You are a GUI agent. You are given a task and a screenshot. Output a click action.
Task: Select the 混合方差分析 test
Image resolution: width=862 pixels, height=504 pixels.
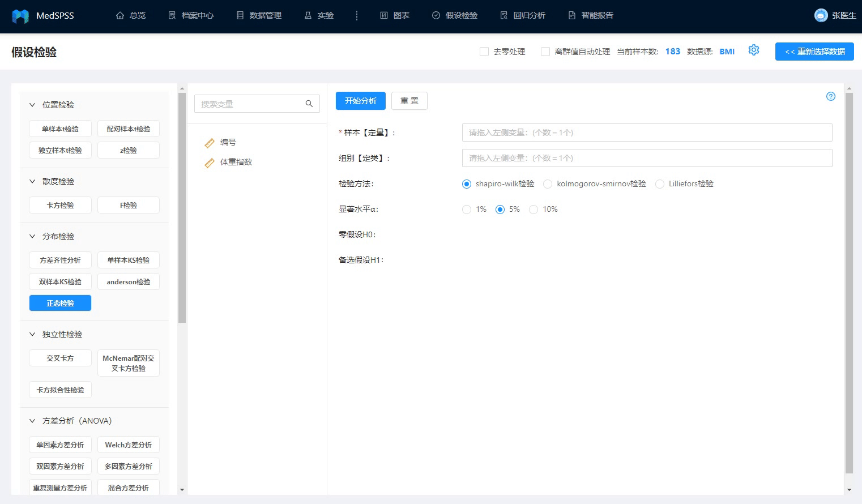(129, 488)
